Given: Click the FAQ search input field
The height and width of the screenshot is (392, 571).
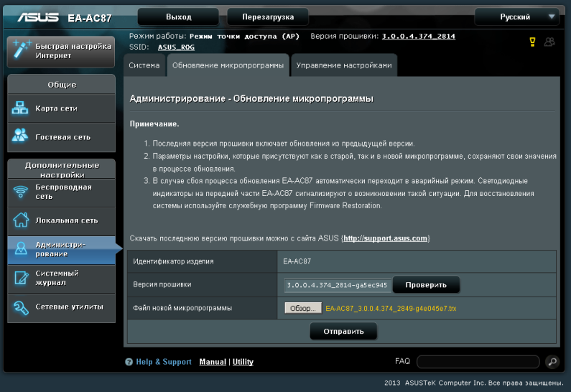Looking at the screenshot, I should click(x=478, y=361).
